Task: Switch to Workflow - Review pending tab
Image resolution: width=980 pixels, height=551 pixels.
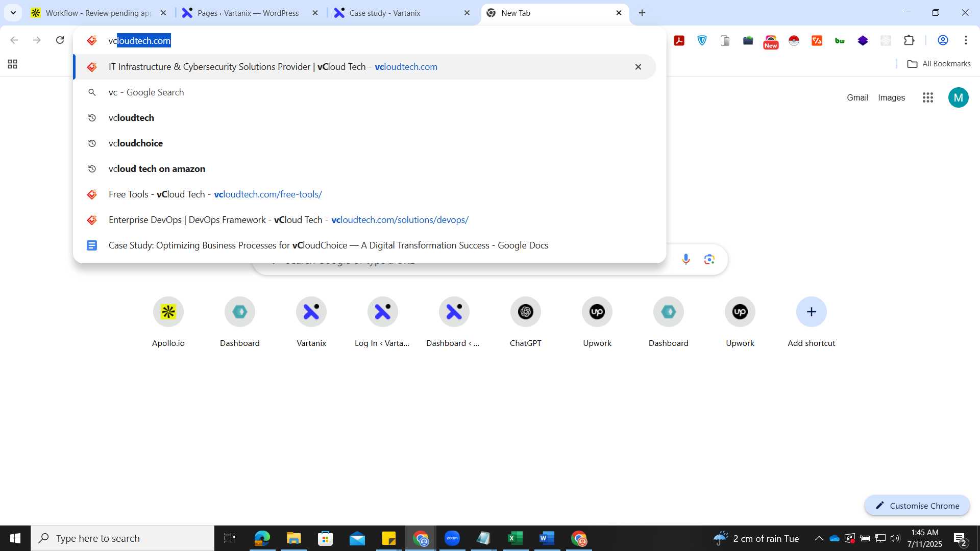Action: [99, 13]
